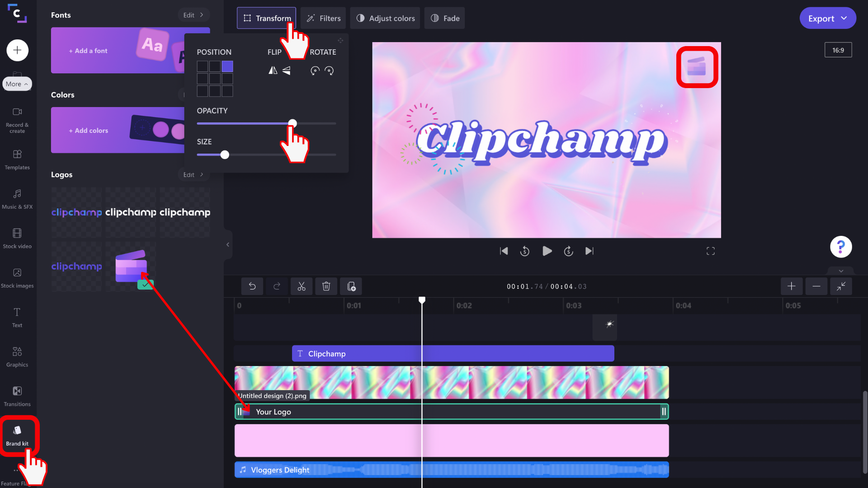Fast forward the preview five seconds
868x488 pixels.
tap(568, 251)
